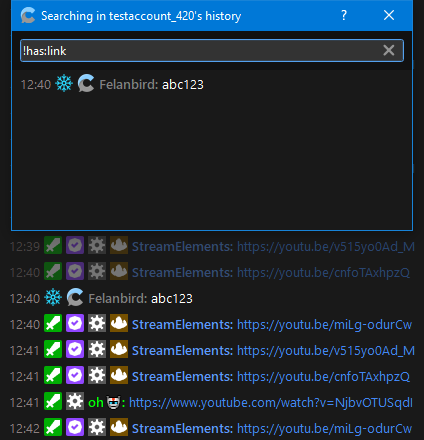Click the Chatterino logo in title bar

pos(28,15)
